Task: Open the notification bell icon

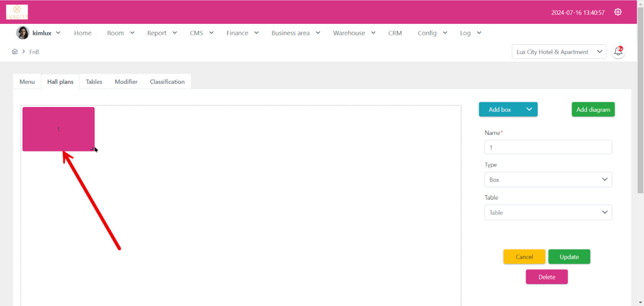Action: pyautogui.click(x=618, y=52)
